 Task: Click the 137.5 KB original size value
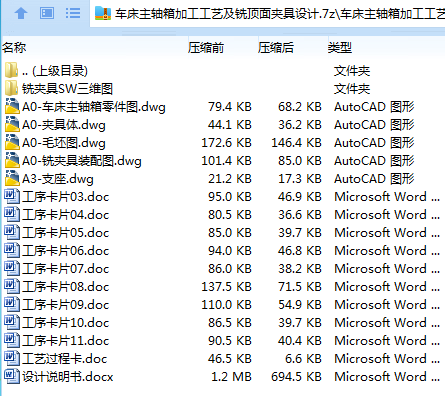(x=226, y=287)
